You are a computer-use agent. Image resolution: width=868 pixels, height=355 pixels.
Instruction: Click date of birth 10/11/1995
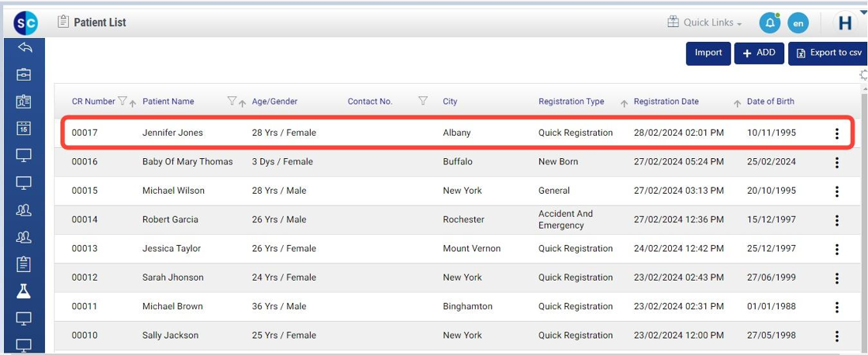pos(772,133)
